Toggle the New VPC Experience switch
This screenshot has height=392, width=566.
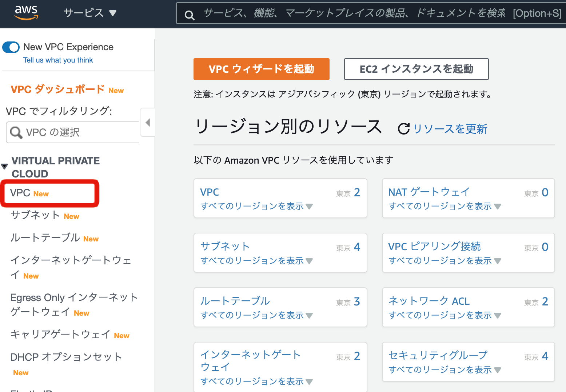click(11, 47)
